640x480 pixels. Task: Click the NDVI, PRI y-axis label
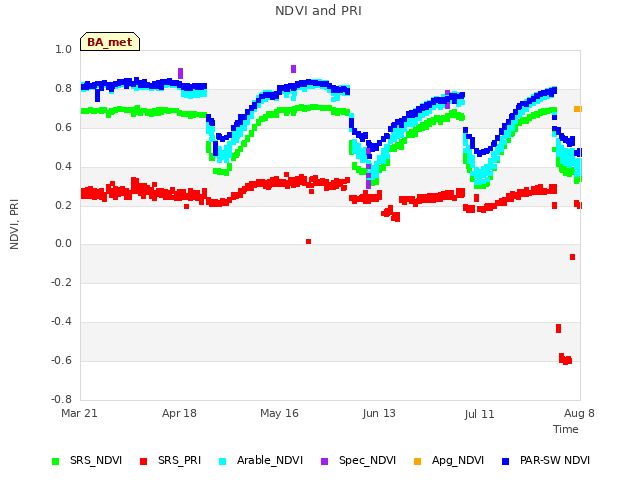tap(14, 224)
